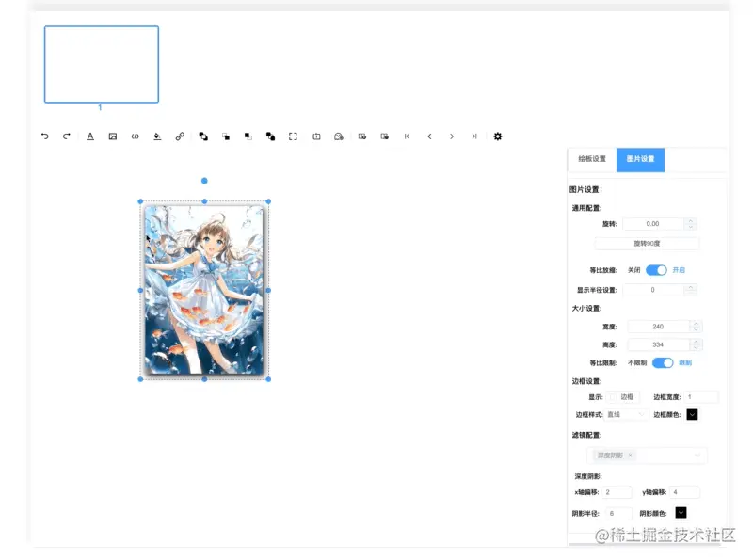
Task: Click second of the two adjacent page-settings icons
Action: (385, 136)
